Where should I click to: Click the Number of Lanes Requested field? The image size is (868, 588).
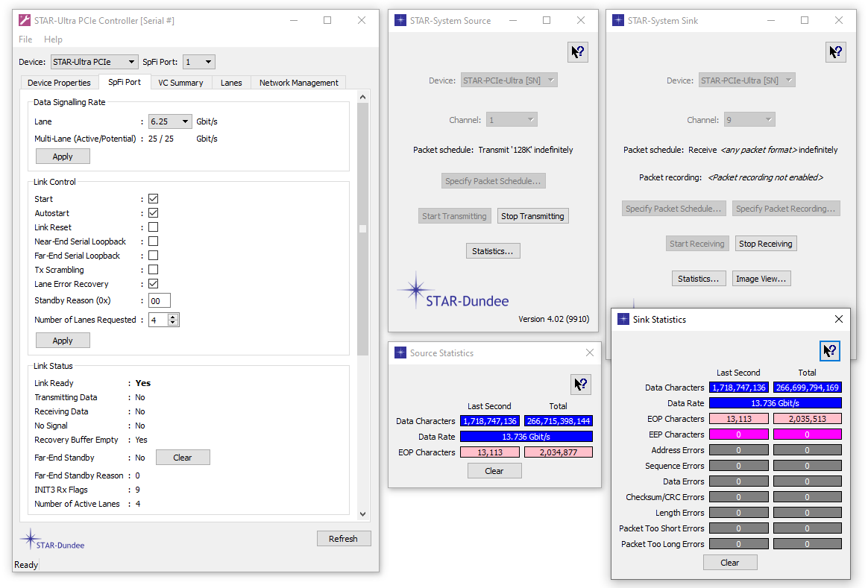click(159, 320)
